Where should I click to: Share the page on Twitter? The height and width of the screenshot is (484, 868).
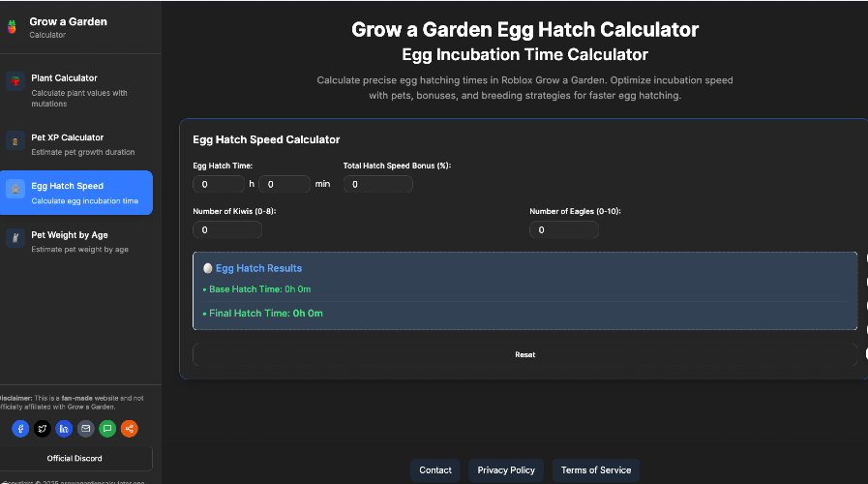[x=42, y=429]
